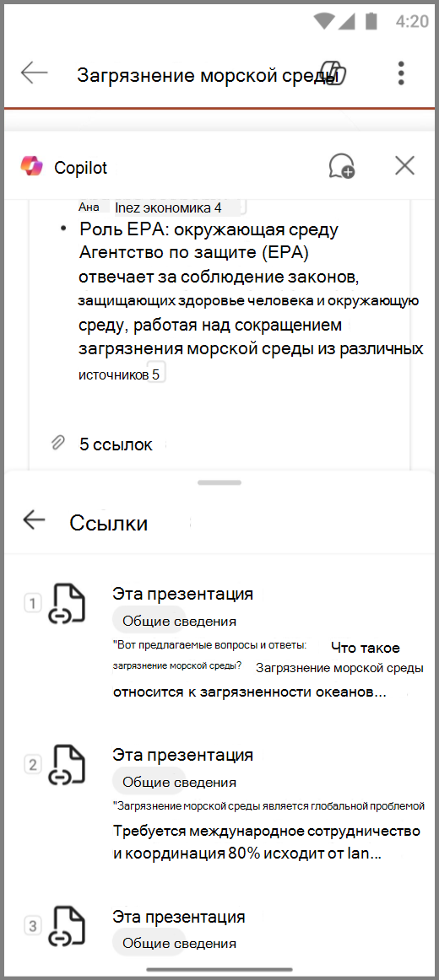This screenshot has width=439, height=980.
Task: Select the third 'Эта презентация' reference title
Action: pos(179,917)
